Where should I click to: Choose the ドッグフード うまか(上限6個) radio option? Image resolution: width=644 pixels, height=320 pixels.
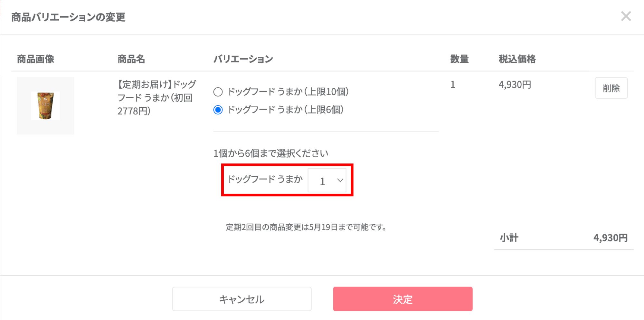[x=218, y=110]
